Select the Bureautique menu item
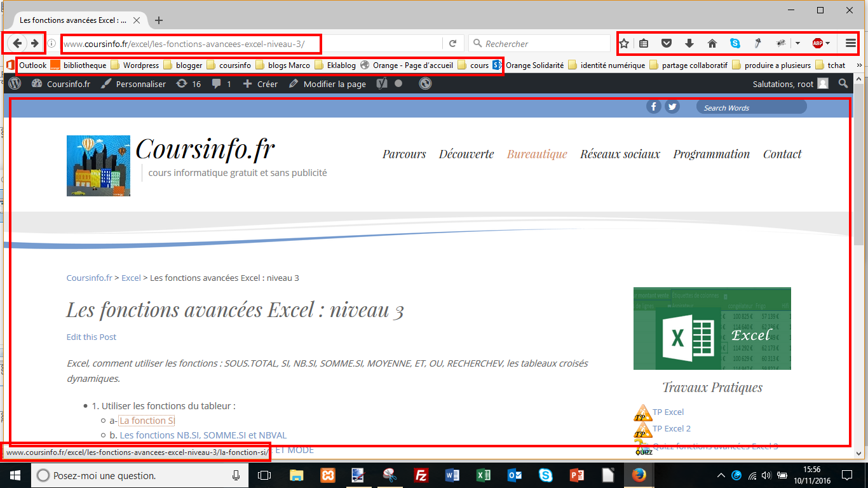Viewport: 868px width, 488px height. click(x=537, y=154)
